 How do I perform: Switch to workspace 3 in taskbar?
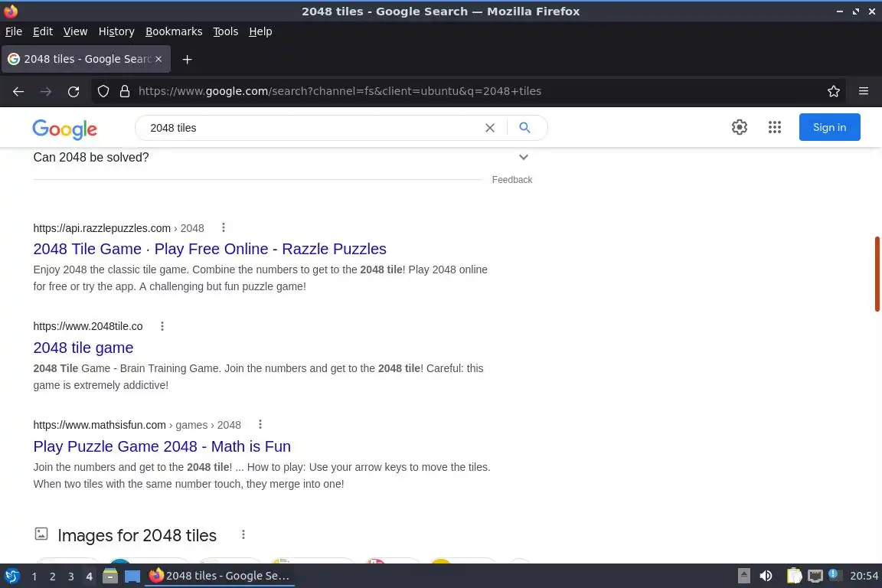71,577
